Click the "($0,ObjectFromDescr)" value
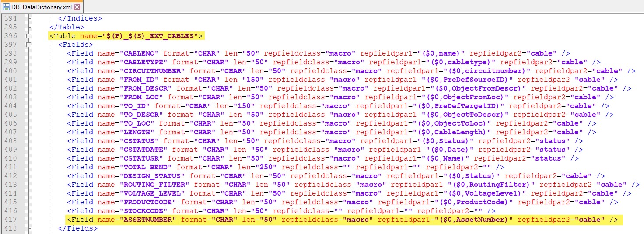 [x=476, y=88]
